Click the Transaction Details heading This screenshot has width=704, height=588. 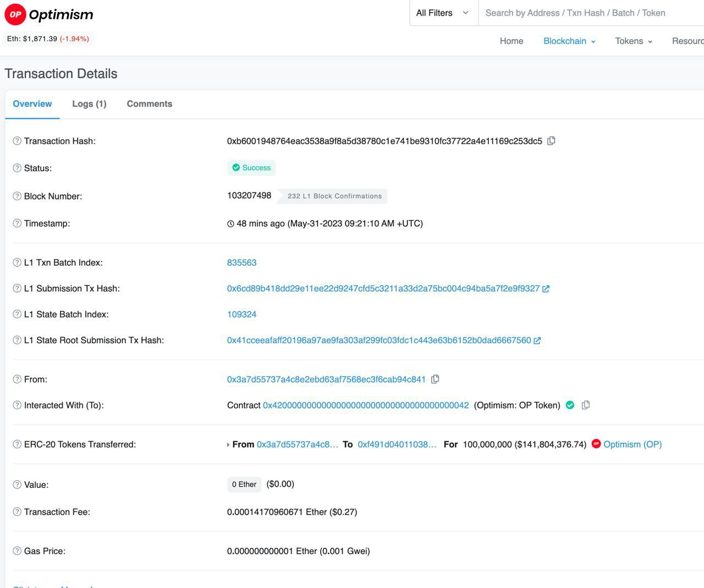click(x=61, y=74)
